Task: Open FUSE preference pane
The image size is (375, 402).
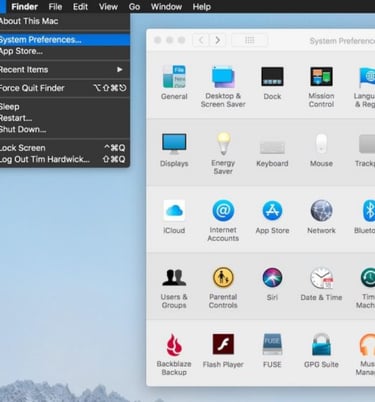Action: pos(272,350)
